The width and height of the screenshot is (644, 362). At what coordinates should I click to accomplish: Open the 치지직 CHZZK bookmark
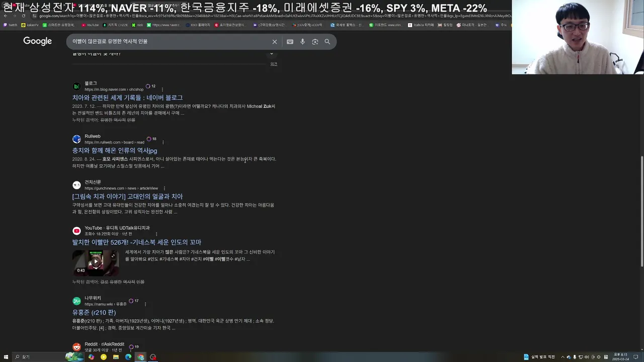click(x=115, y=25)
